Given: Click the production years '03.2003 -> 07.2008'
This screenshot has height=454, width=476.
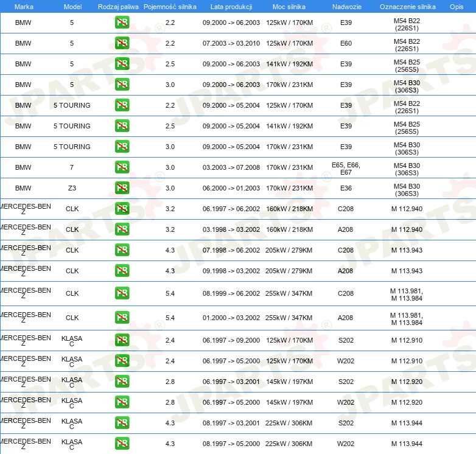Looking at the screenshot, I should click(231, 167).
